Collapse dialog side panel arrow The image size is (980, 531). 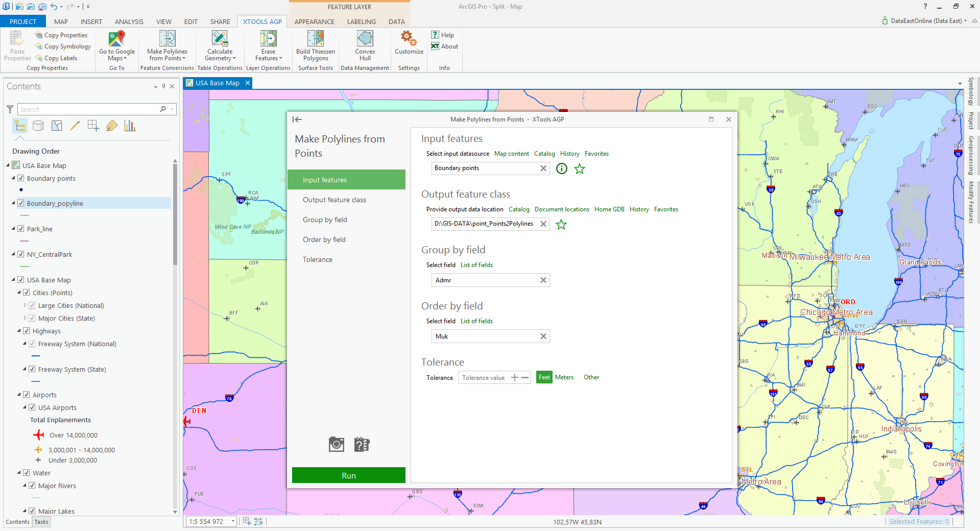(x=297, y=119)
